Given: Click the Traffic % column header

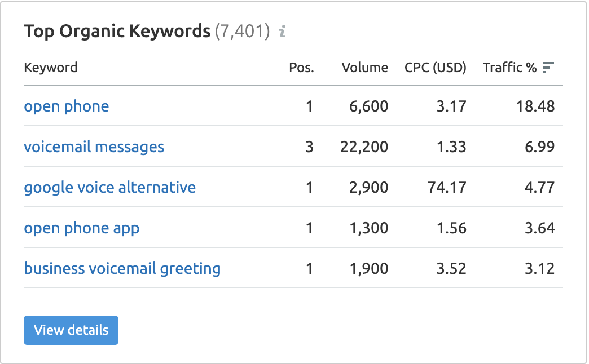Looking at the screenshot, I should (509, 68).
